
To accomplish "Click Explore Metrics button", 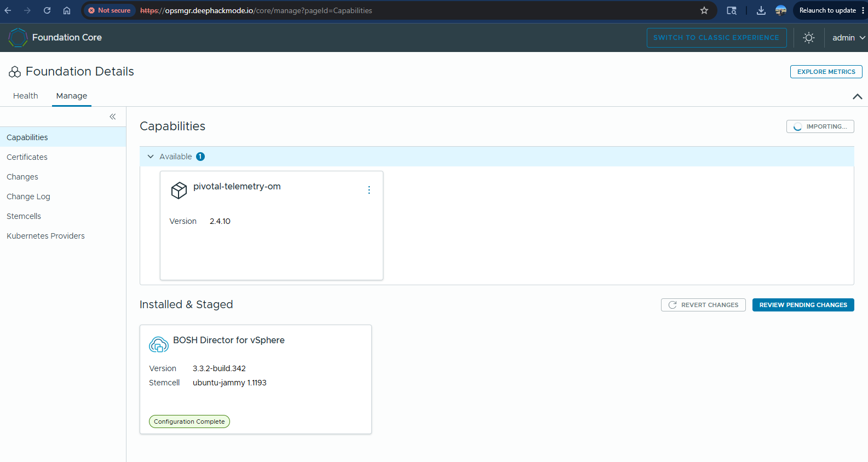I will pos(826,72).
